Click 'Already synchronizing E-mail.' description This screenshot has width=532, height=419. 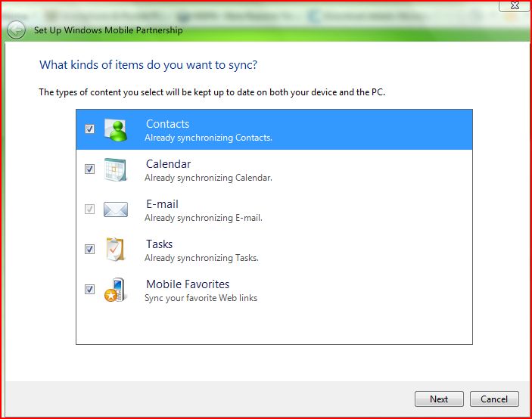point(204,218)
